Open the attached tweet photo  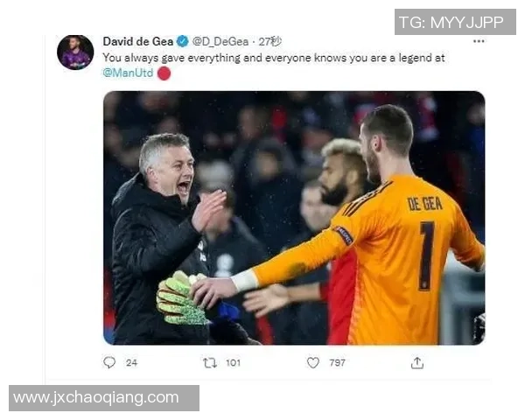(x=294, y=218)
